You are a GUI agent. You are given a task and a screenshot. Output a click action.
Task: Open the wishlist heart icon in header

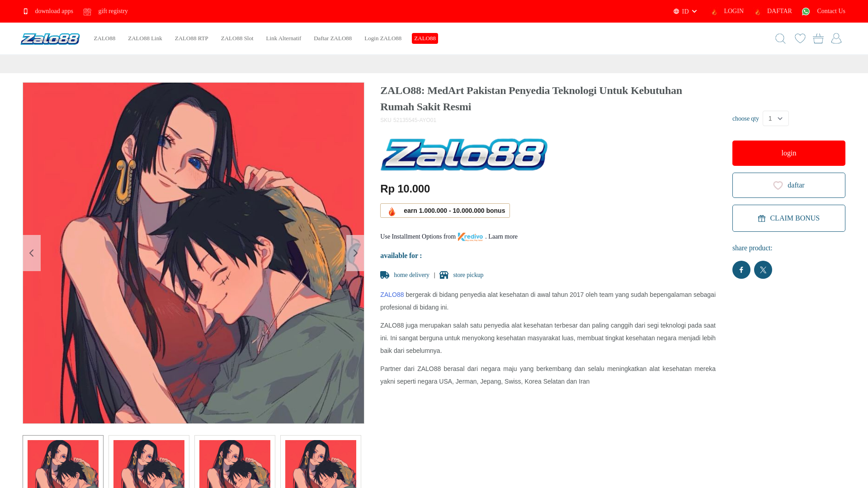800,38
